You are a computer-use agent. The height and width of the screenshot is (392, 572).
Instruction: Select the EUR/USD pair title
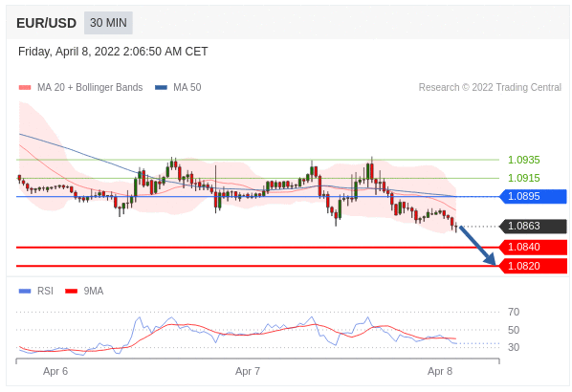pos(46,23)
